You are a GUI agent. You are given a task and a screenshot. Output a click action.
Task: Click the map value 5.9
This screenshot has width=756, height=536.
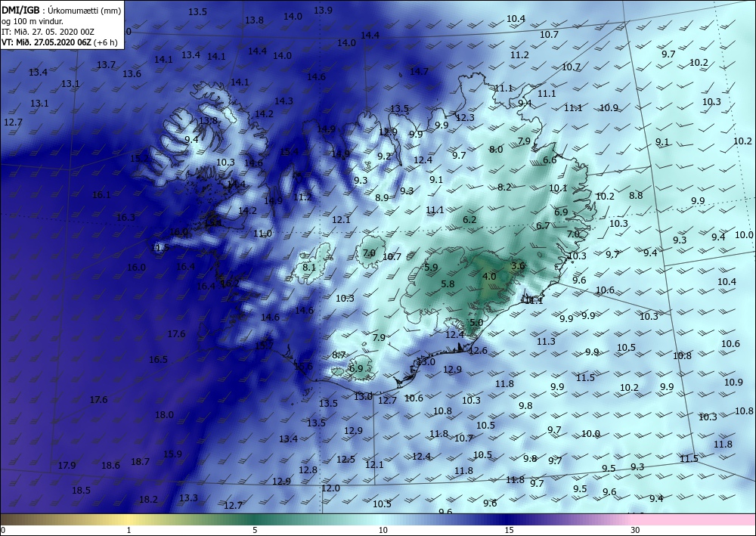pyautogui.click(x=431, y=268)
